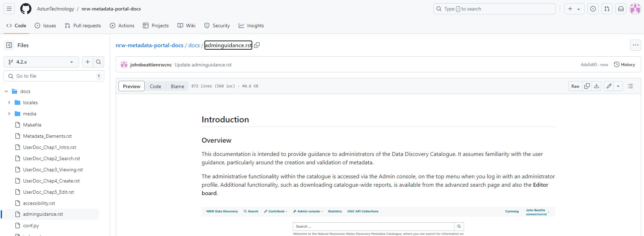Open the create new plus menu

[x=574, y=9]
